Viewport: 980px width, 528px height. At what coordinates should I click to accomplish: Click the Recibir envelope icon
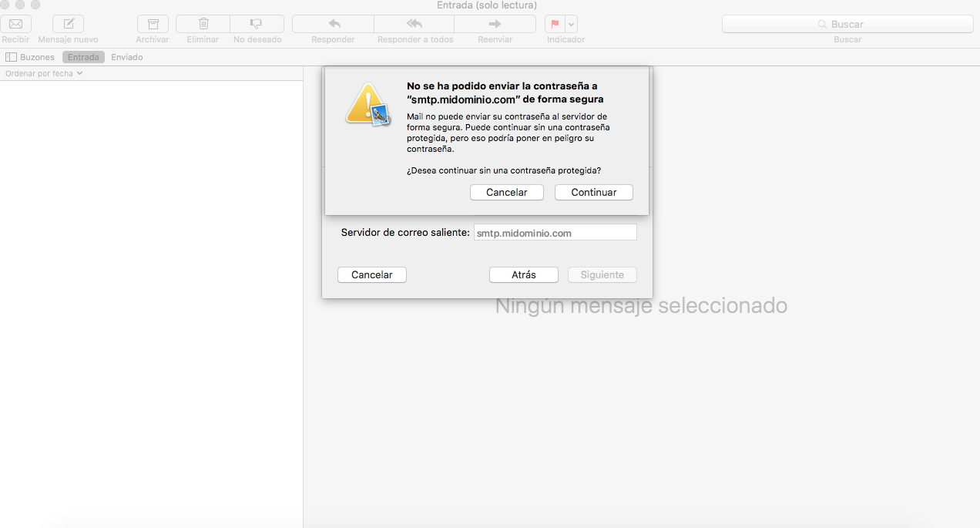[x=15, y=24]
